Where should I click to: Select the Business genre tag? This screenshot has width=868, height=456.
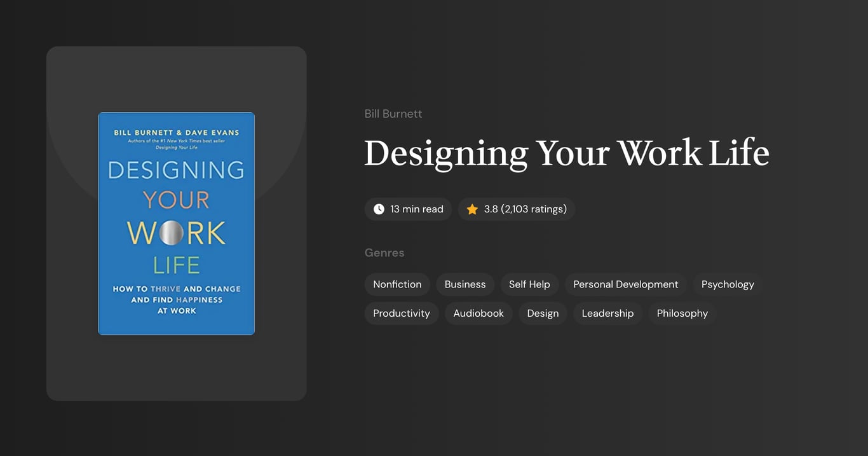(x=465, y=284)
